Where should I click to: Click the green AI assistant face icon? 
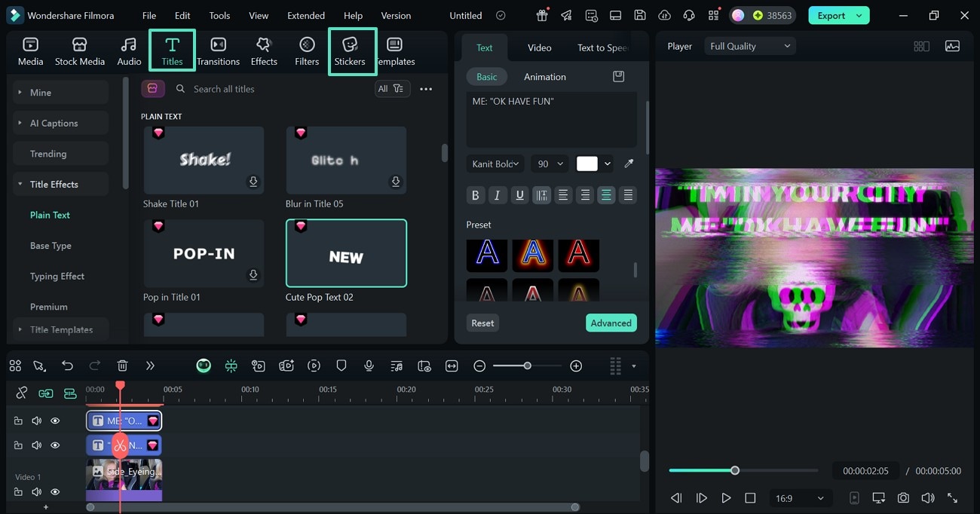click(x=204, y=366)
